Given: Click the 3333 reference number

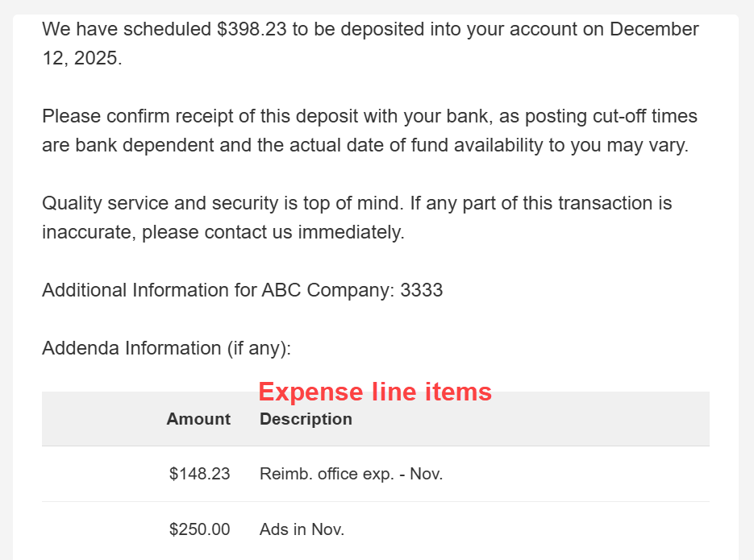Looking at the screenshot, I should tap(422, 291).
